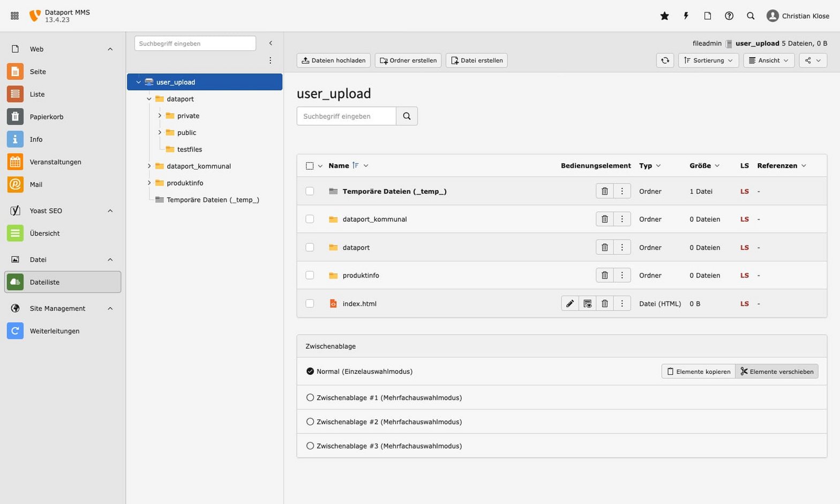This screenshot has width=840, height=504.
Task: Delete the produktinfo folder via trash icon
Action: pos(604,275)
